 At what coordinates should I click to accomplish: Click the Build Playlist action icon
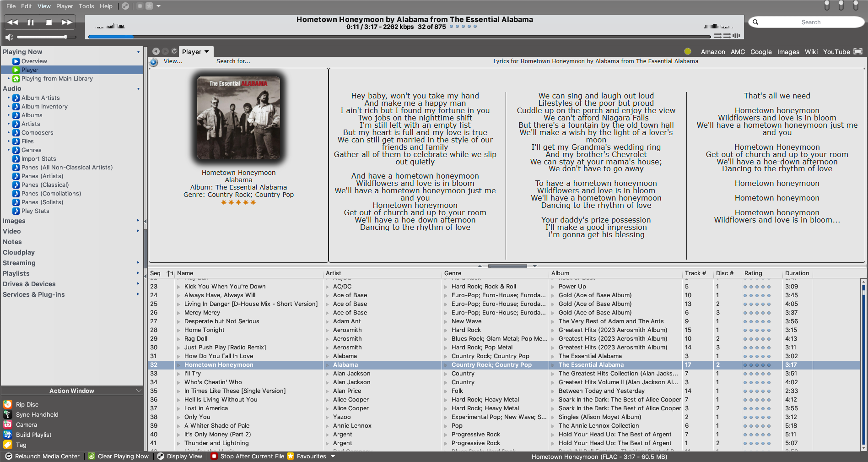(8, 435)
